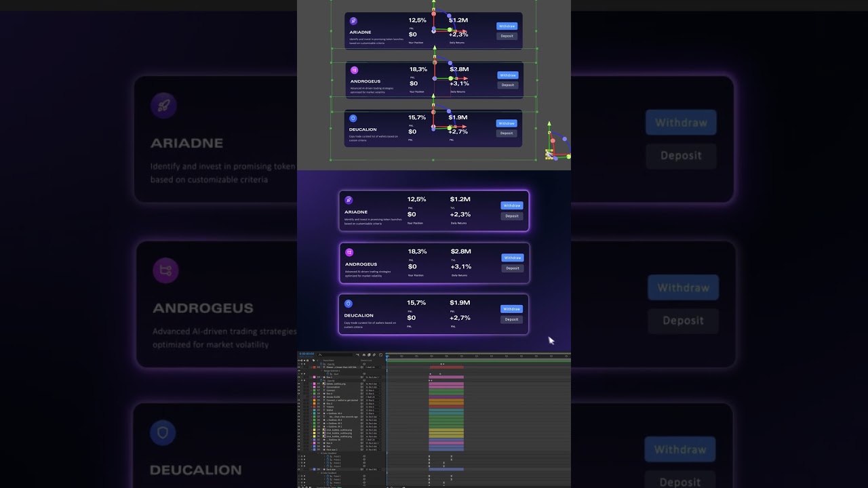Click ARIADNE Withdraw button in upper composition view
868x488 pixels.
tap(507, 26)
